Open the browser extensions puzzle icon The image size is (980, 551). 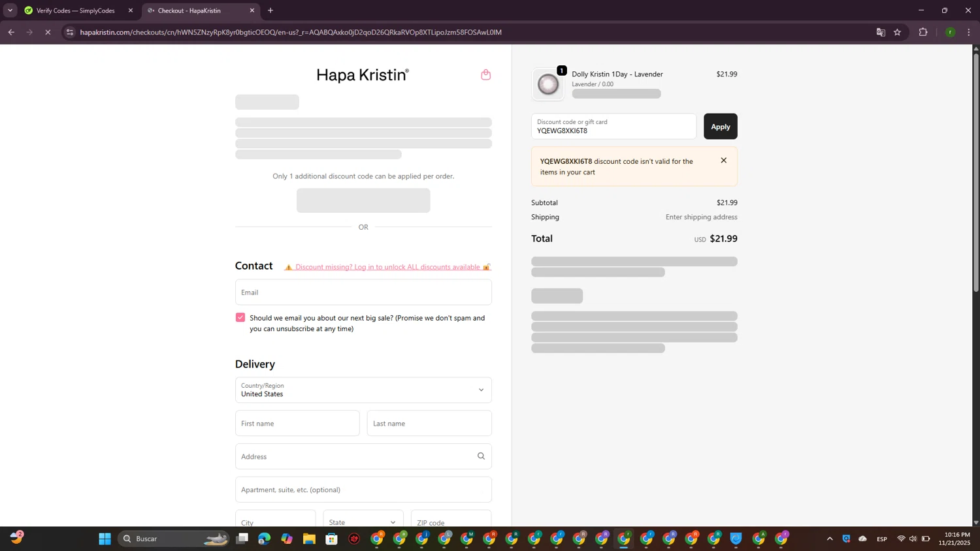point(923,32)
